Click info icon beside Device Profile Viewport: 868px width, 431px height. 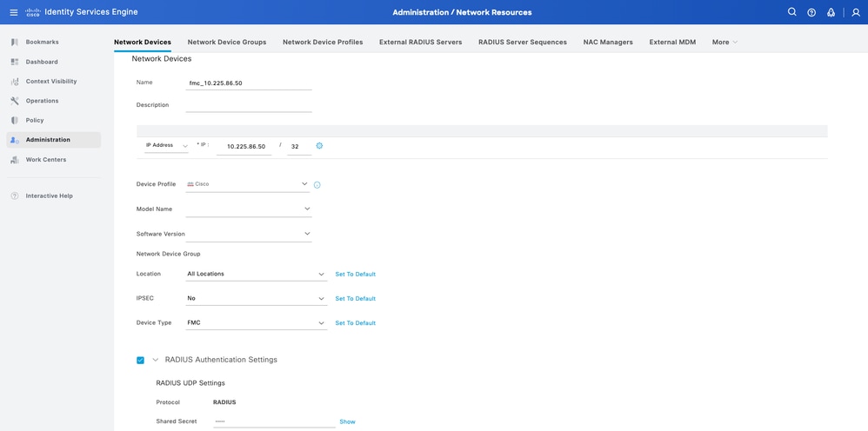click(x=317, y=185)
